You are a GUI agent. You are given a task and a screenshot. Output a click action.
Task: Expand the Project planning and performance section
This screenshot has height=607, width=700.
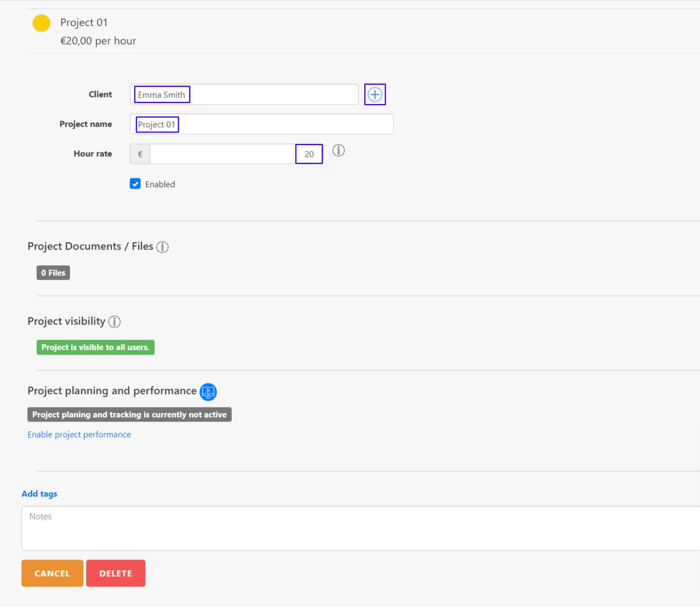tap(112, 390)
